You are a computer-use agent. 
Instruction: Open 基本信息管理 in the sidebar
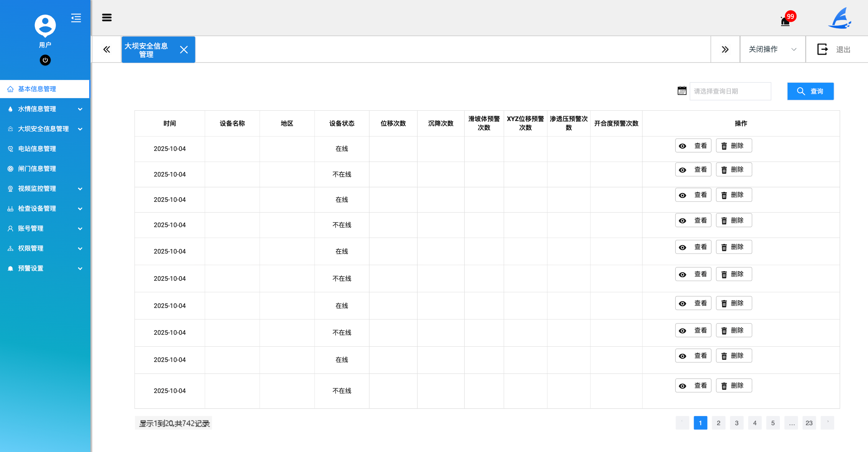(x=37, y=89)
